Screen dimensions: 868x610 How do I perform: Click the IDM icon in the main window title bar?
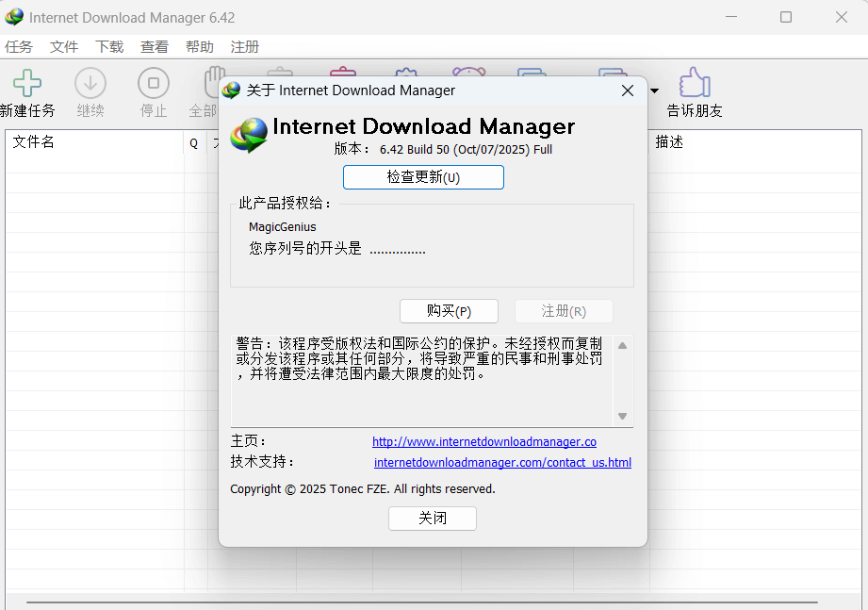point(14,17)
